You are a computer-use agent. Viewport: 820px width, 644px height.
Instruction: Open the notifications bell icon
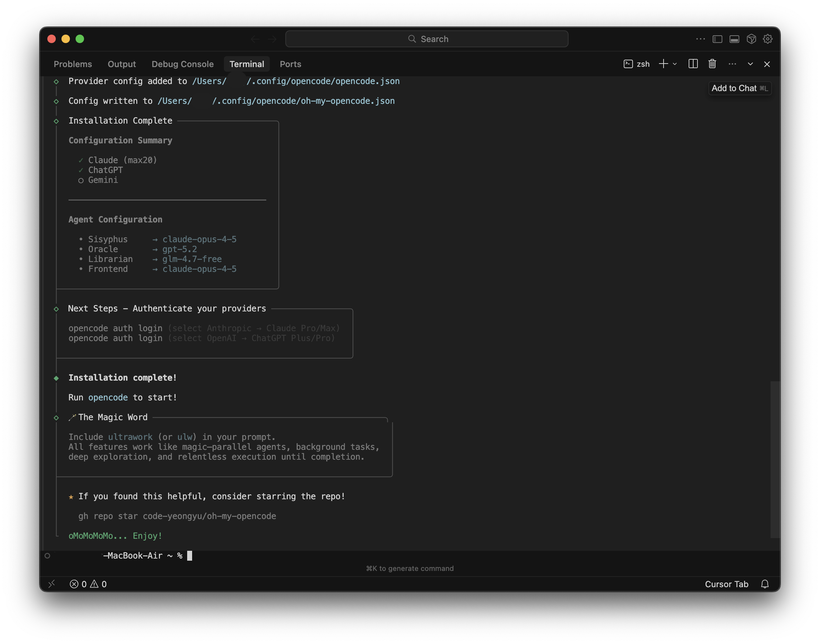(x=765, y=584)
